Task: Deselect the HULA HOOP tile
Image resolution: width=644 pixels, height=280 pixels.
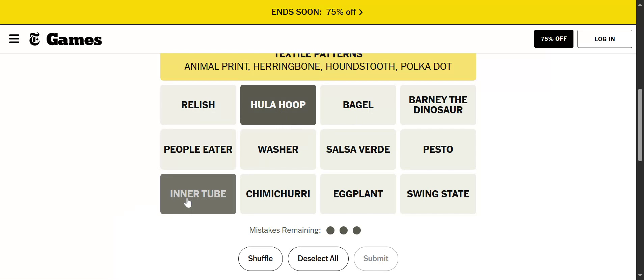Action: [278, 105]
